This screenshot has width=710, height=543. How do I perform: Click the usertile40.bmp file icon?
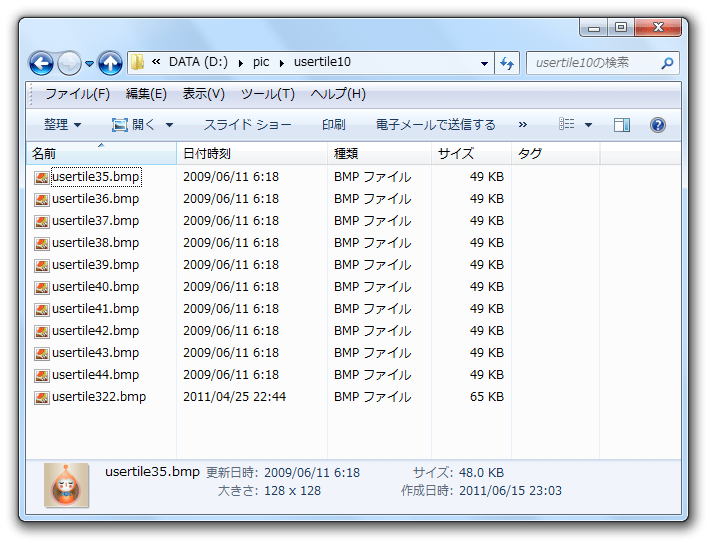(x=42, y=288)
